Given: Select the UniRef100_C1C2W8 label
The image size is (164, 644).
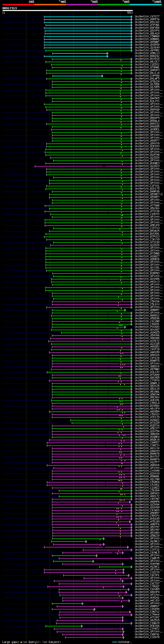Looking at the screenshot, I should coord(147,321).
